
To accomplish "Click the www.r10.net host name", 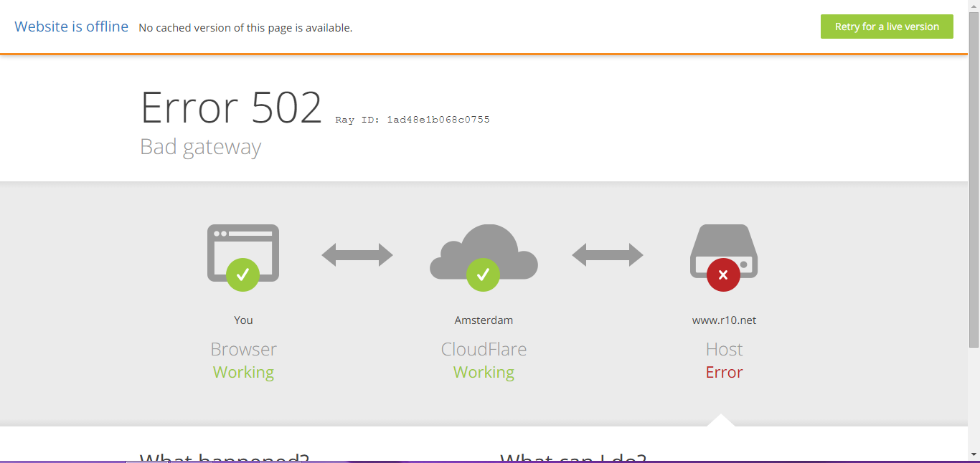I will [724, 320].
